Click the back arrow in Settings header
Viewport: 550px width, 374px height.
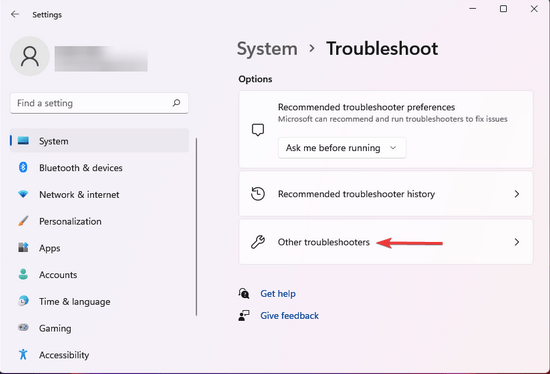click(x=15, y=14)
